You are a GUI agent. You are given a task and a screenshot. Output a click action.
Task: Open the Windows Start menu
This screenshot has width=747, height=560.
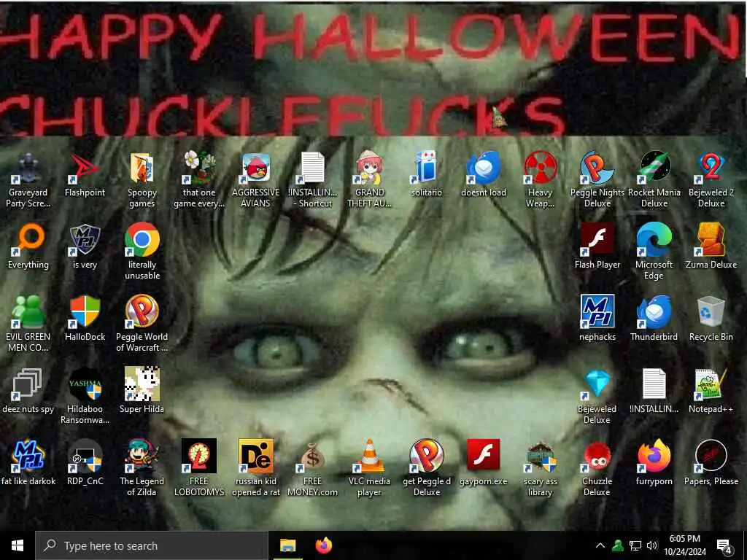point(18,545)
